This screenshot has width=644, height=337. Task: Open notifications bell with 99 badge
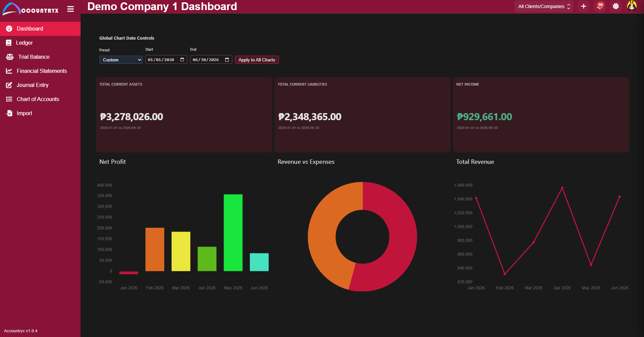tap(600, 6)
